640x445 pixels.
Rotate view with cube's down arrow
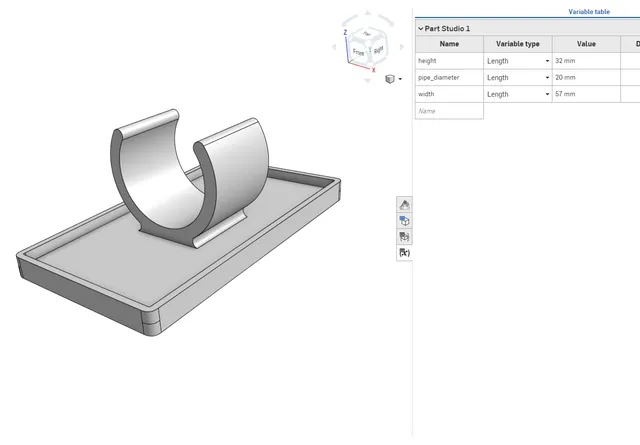point(367,80)
